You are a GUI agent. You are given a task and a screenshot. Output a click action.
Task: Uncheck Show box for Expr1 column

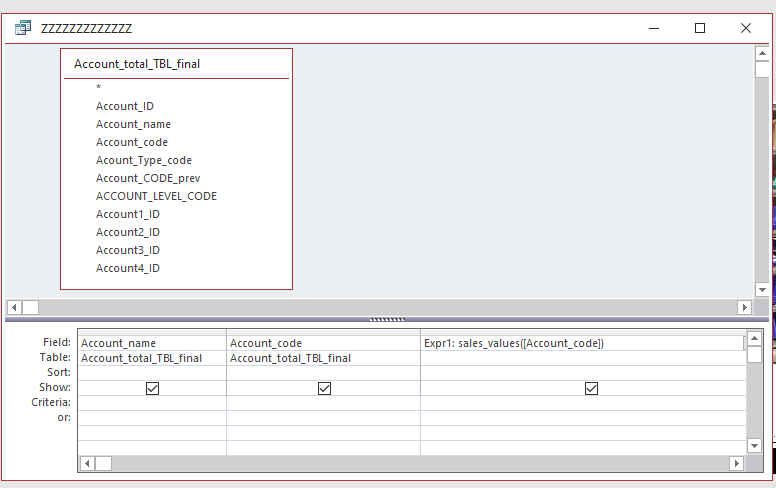click(591, 389)
